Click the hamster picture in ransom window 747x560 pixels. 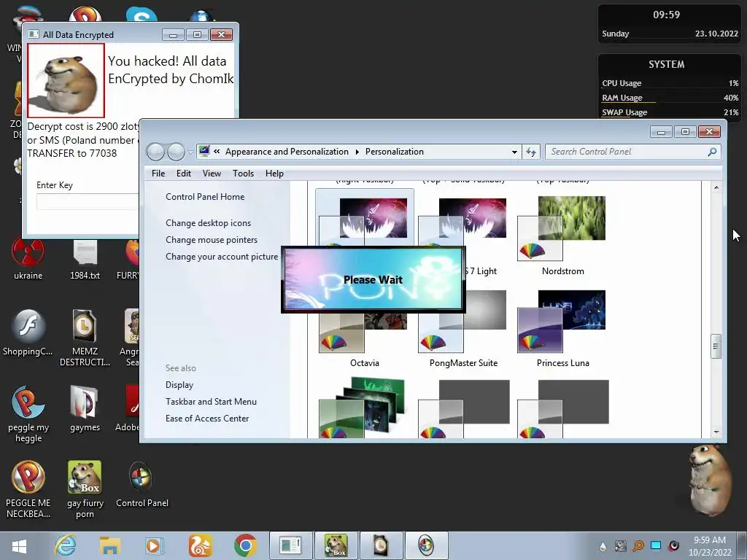click(x=66, y=80)
